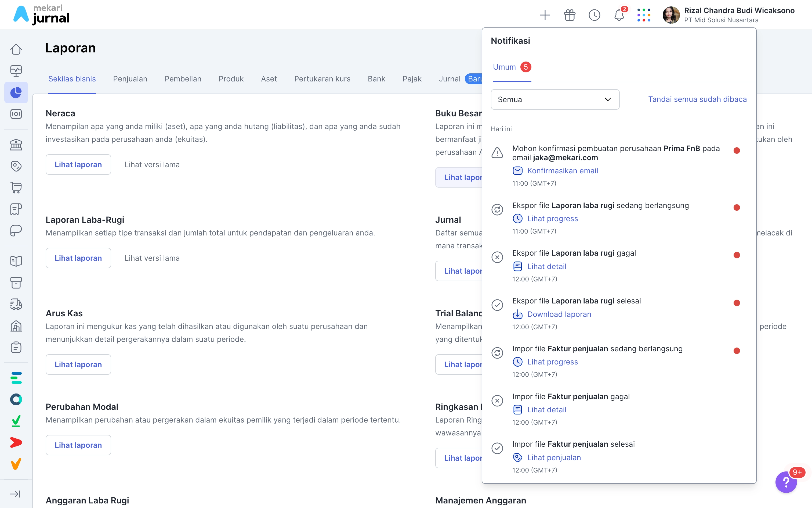Open the dashboard monitor sidebar icon
The height and width of the screenshot is (508, 812).
[16, 71]
